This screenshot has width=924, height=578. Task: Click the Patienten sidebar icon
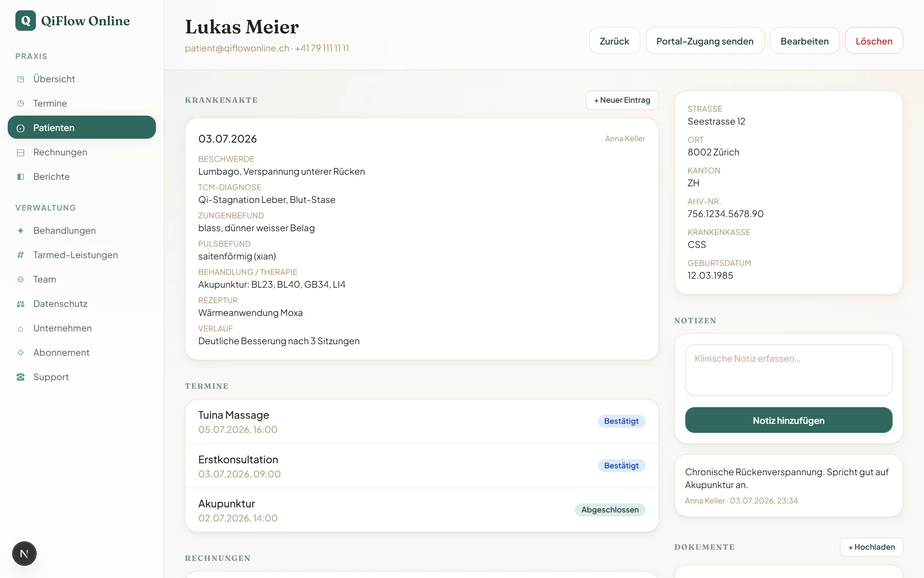point(21,128)
